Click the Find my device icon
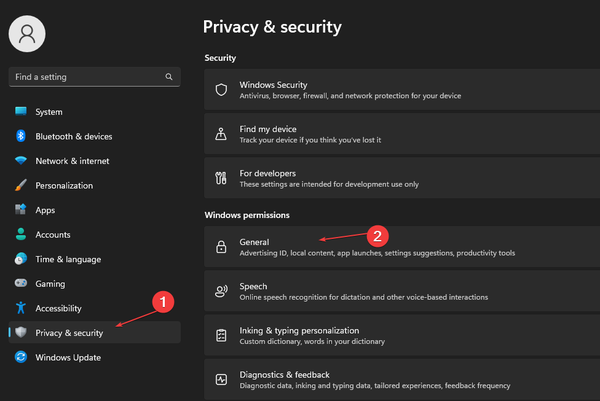Screen dimensions: 600x401 tap(222, 134)
